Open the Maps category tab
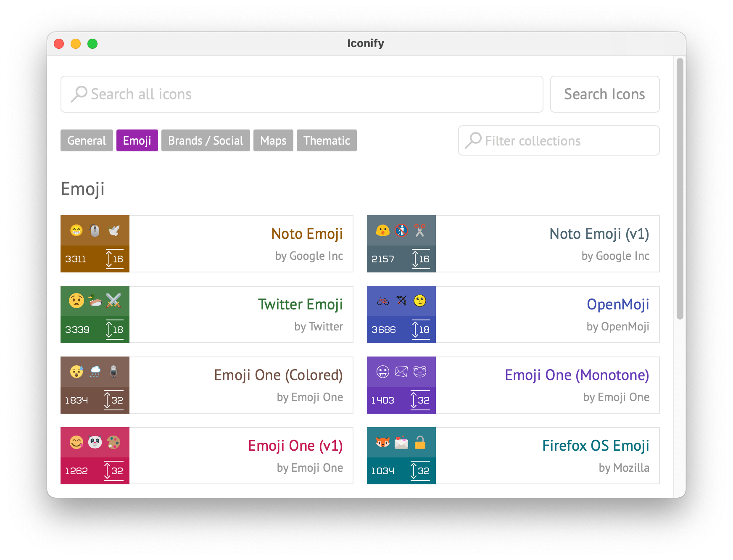The width and height of the screenshot is (733, 560). [273, 140]
